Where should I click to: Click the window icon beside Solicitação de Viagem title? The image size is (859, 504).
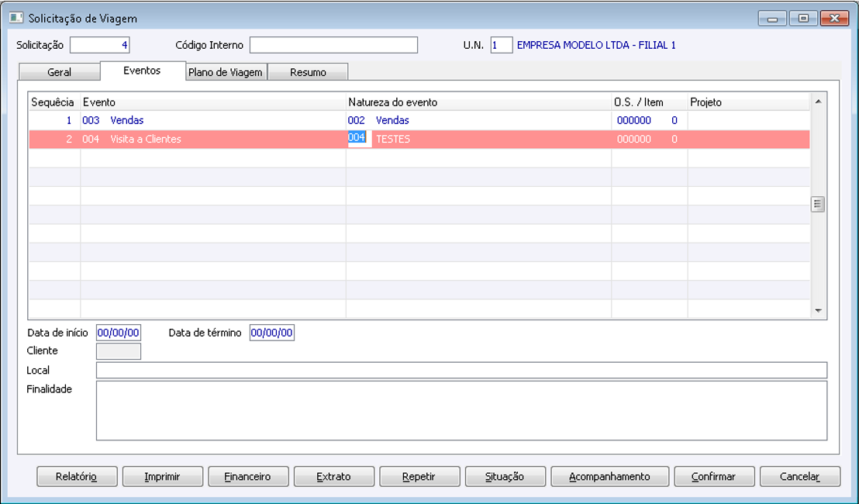(16, 18)
